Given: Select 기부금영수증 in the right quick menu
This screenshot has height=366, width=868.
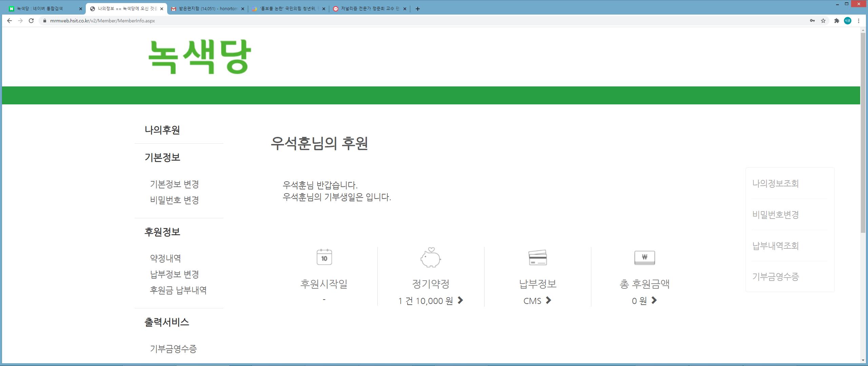Looking at the screenshot, I should [775, 277].
